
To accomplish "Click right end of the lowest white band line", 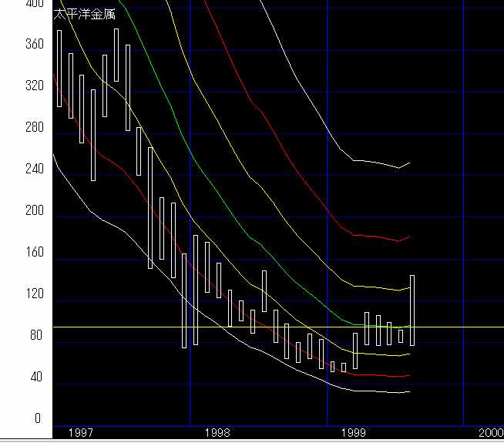I will tap(409, 391).
